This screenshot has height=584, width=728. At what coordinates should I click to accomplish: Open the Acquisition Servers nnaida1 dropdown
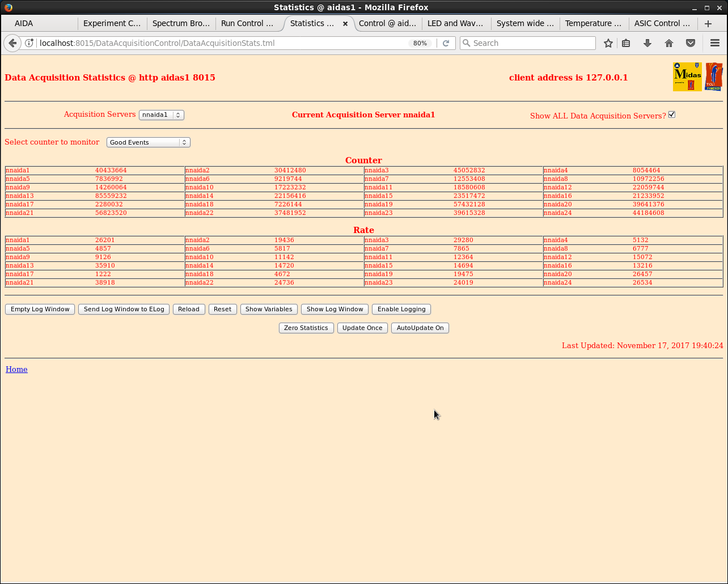(x=162, y=115)
